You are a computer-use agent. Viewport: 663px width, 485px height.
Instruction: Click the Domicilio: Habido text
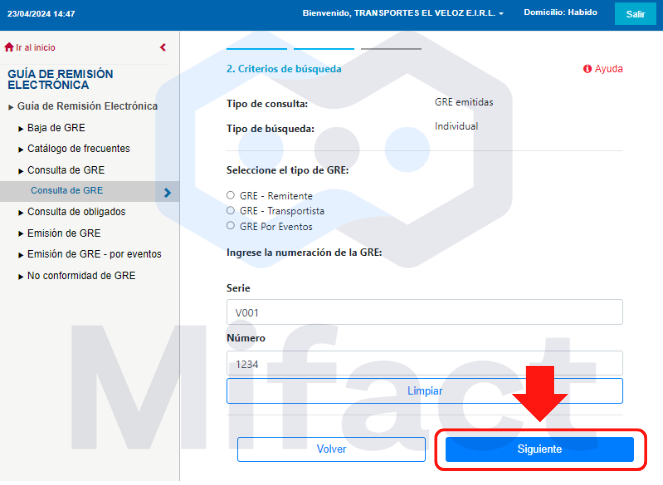[x=560, y=12]
